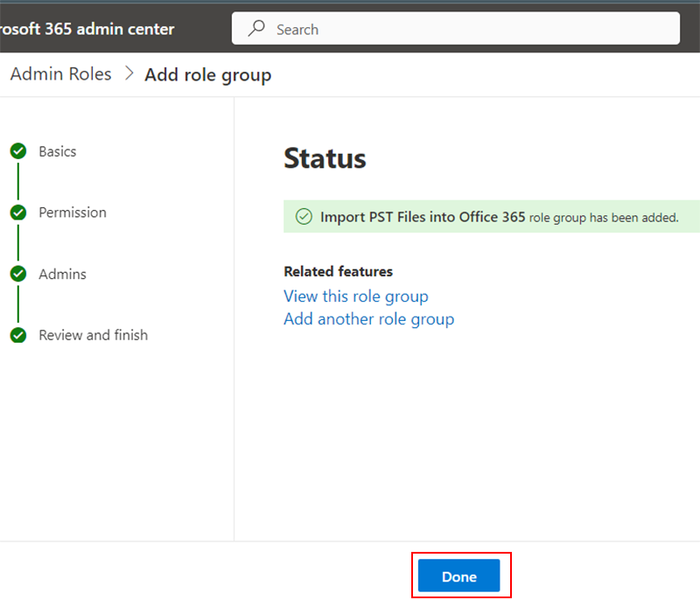Viewport: 700px width, 600px height.
Task: Click Import PST Files into Office 365 text
Action: pyautogui.click(x=423, y=217)
